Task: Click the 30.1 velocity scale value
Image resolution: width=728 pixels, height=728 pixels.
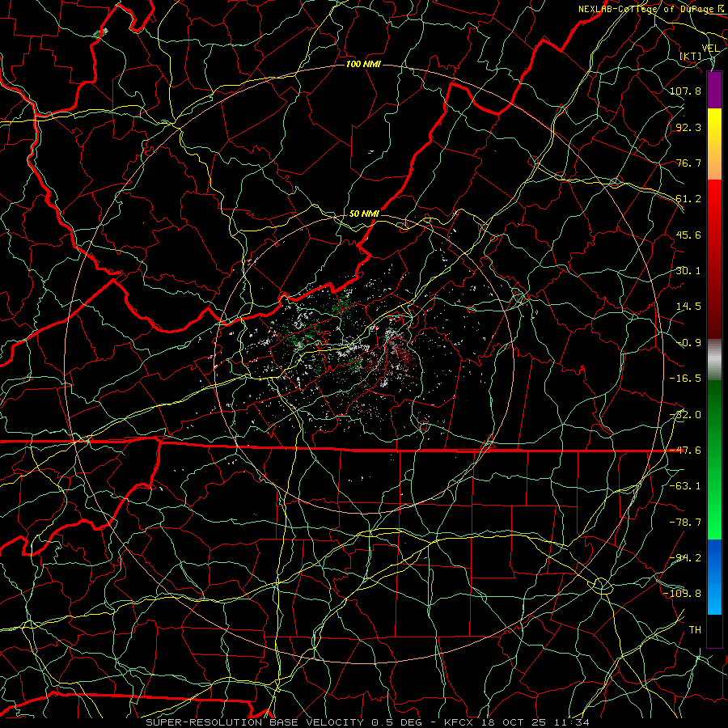Action: [x=688, y=271]
